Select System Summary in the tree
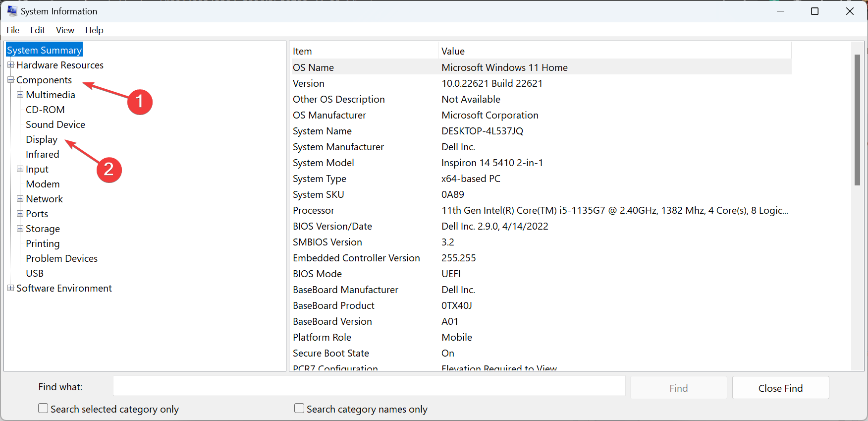 pos(44,50)
